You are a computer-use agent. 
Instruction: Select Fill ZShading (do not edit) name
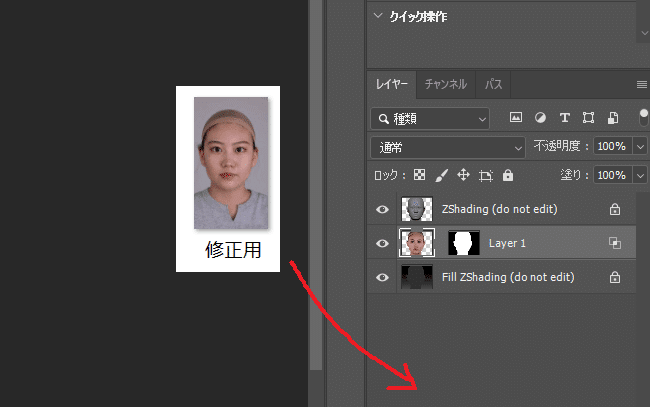[508, 277]
